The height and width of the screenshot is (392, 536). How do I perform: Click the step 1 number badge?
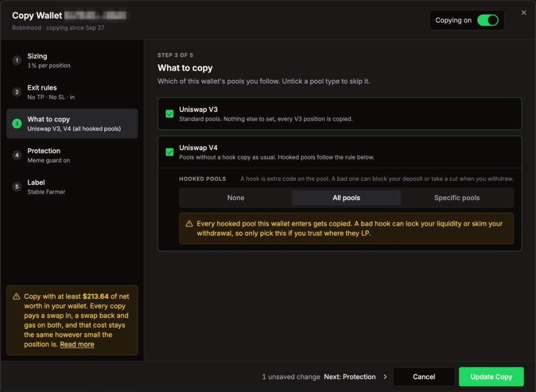[17, 61]
